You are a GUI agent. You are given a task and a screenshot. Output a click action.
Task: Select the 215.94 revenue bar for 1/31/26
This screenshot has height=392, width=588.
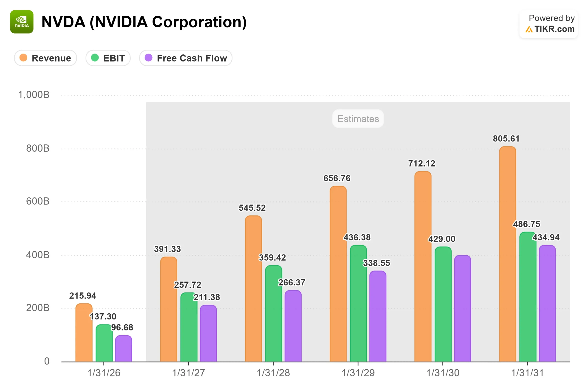click(x=84, y=333)
